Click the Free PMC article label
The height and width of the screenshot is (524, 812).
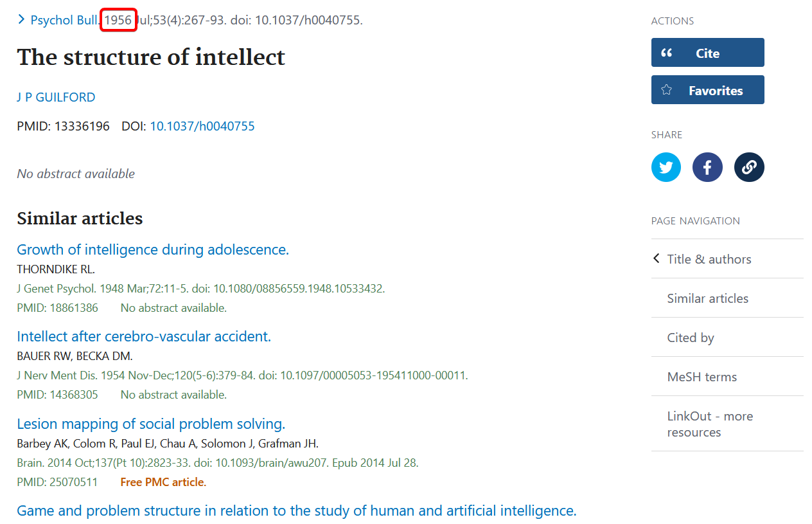(163, 482)
